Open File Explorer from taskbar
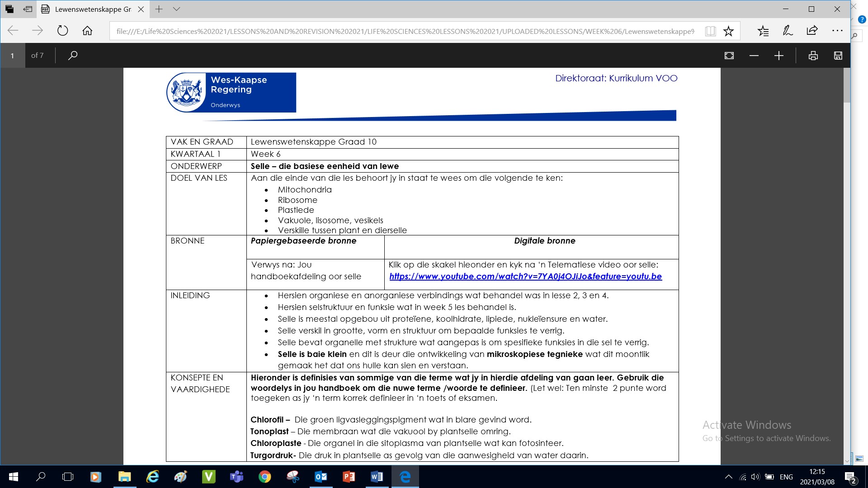The height and width of the screenshot is (488, 868). pyautogui.click(x=124, y=477)
